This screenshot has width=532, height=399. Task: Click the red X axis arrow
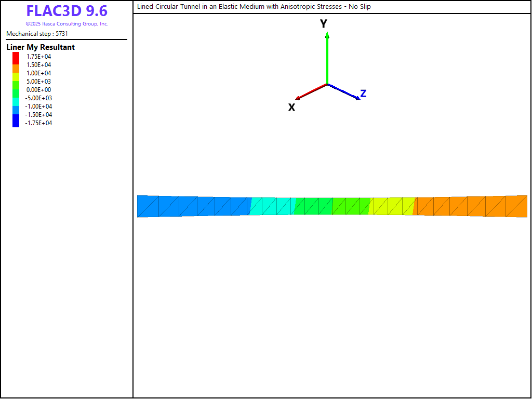[311, 91]
